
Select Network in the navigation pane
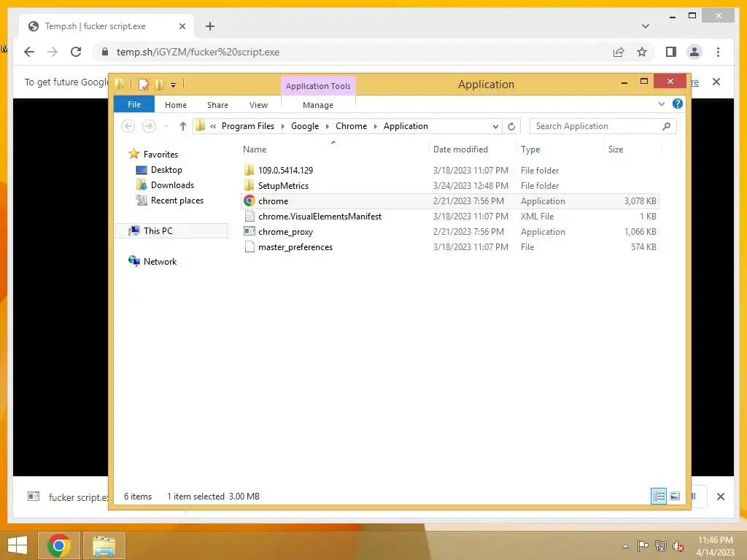pos(160,262)
